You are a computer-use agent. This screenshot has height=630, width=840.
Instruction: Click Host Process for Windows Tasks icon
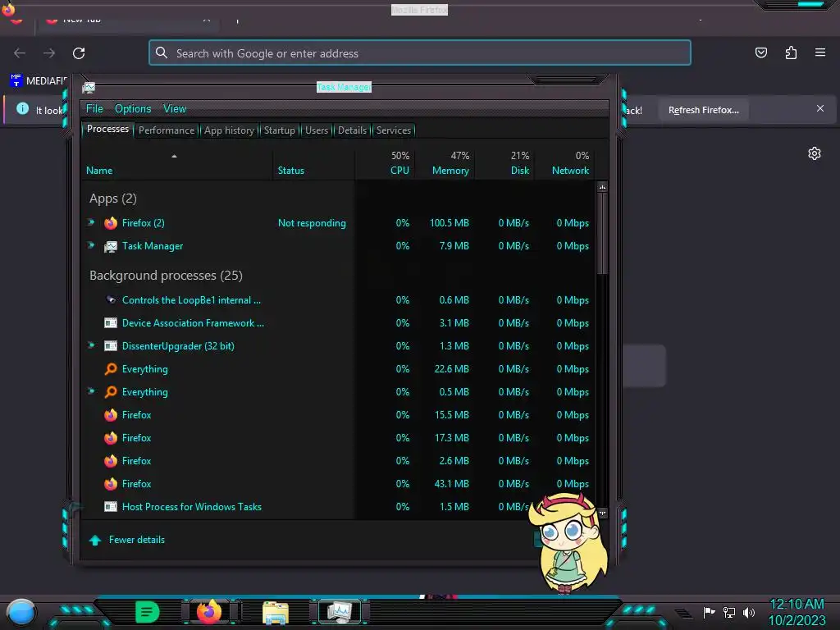pyautogui.click(x=111, y=507)
